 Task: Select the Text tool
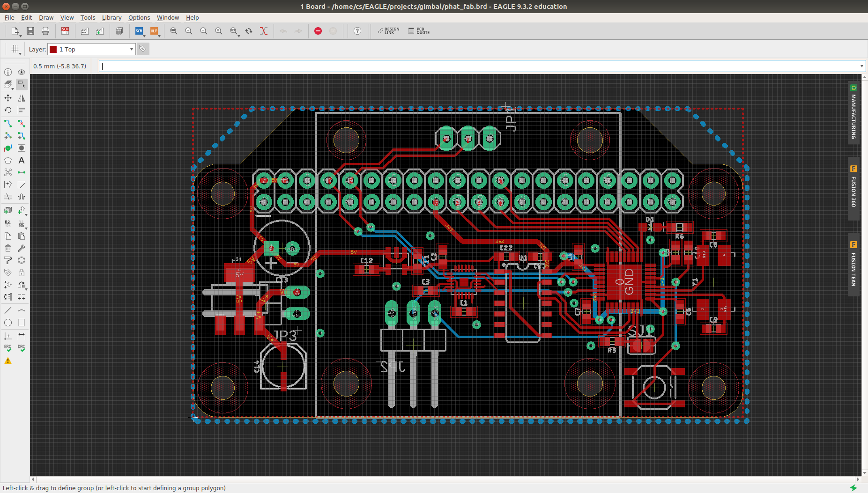click(22, 160)
